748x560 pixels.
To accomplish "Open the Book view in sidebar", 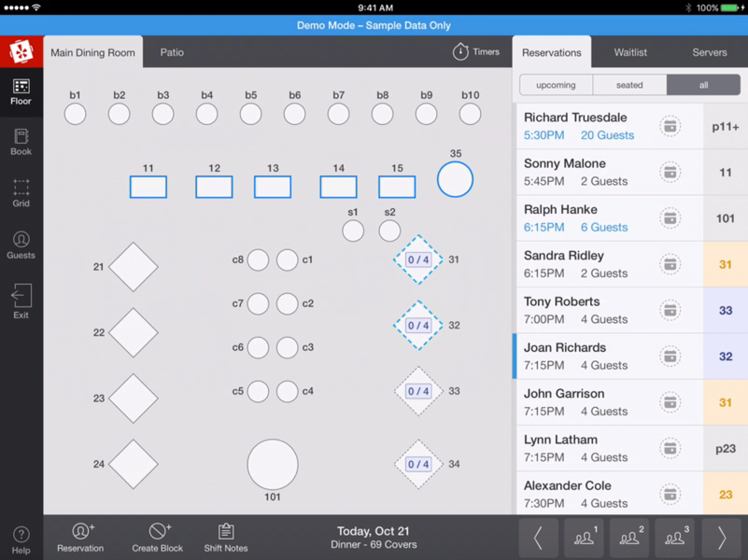I will 21,142.
